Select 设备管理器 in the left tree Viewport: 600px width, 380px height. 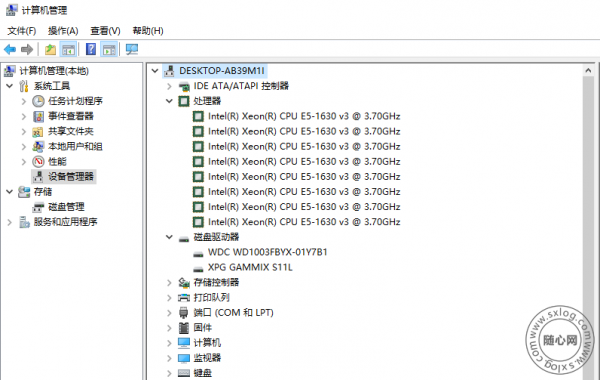[64, 176]
